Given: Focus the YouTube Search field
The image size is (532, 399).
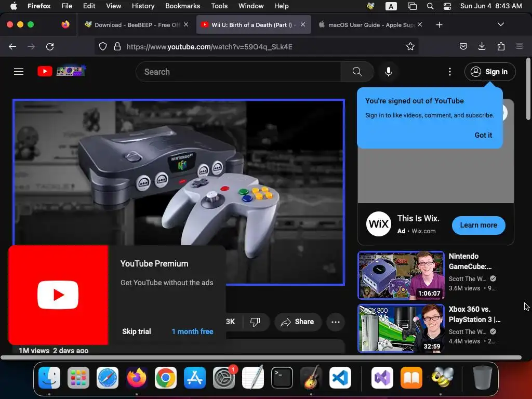Looking at the screenshot, I should [238, 72].
